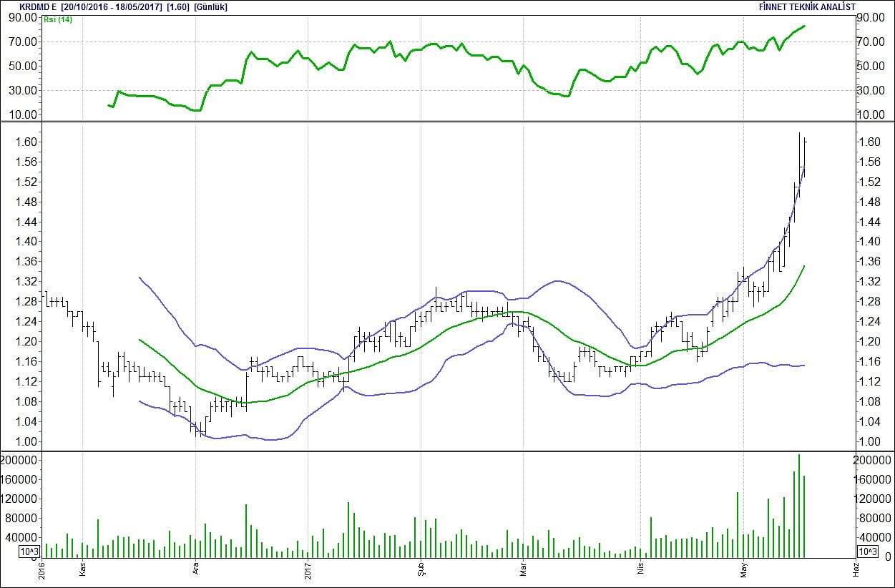This screenshot has width=895, height=588.
Task: Click the 1.60 price label on left axis
Action: pos(27,142)
